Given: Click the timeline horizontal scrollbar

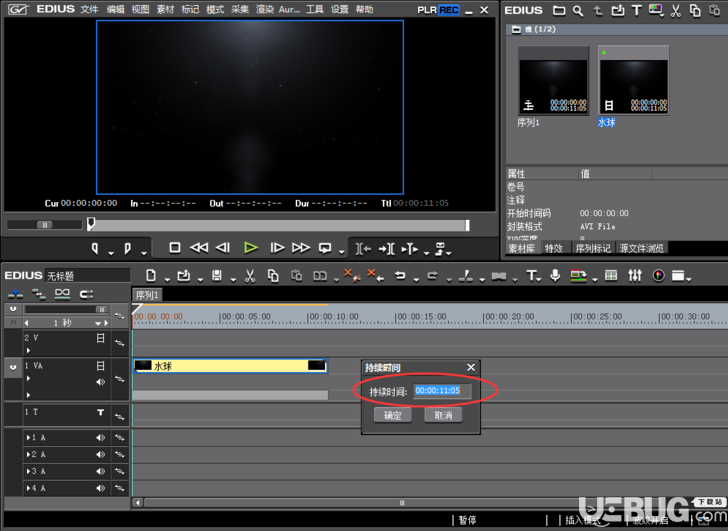Looking at the screenshot, I should point(402,503).
